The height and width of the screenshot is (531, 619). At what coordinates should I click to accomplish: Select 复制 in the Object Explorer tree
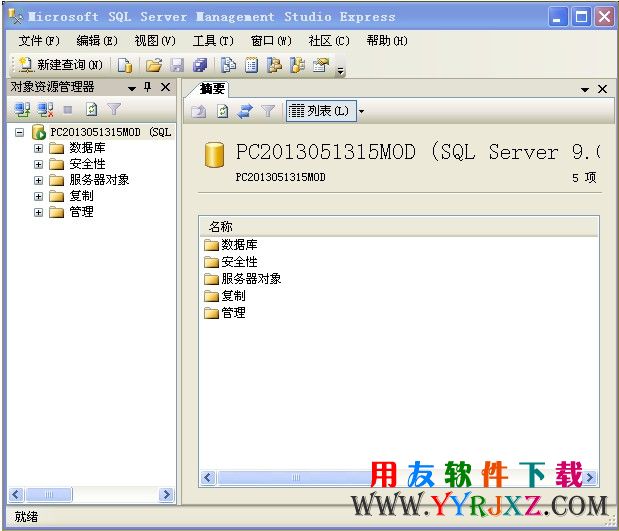pyautogui.click(x=81, y=196)
